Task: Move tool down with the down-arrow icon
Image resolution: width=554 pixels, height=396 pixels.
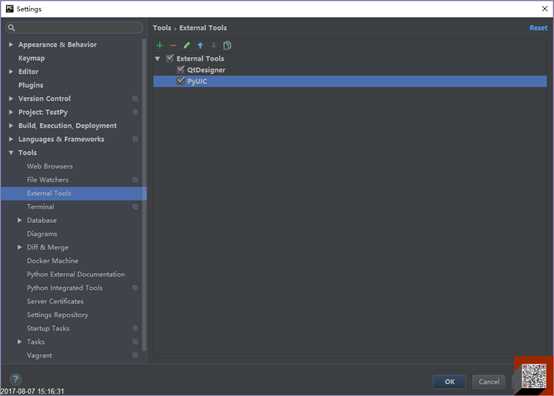Action: (213, 45)
